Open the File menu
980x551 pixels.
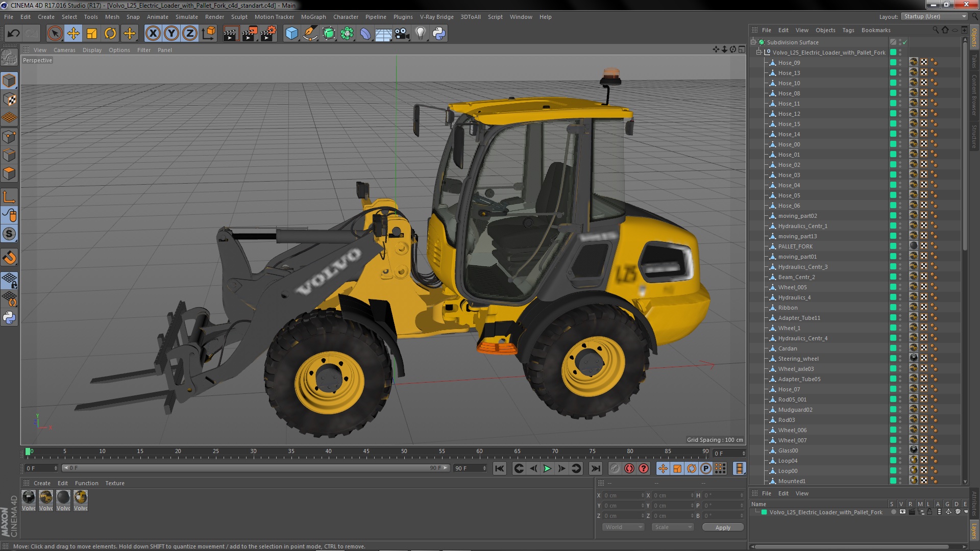tap(9, 17)
